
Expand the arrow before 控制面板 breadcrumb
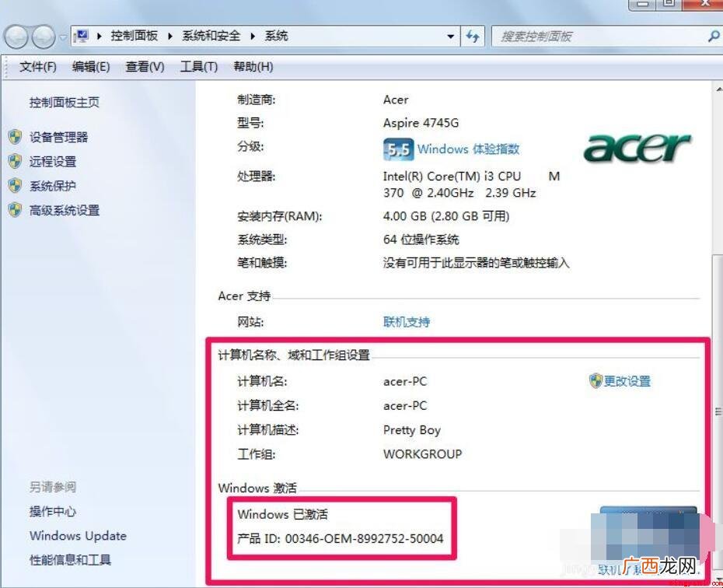pyautogui.click(x=99, y=37)
